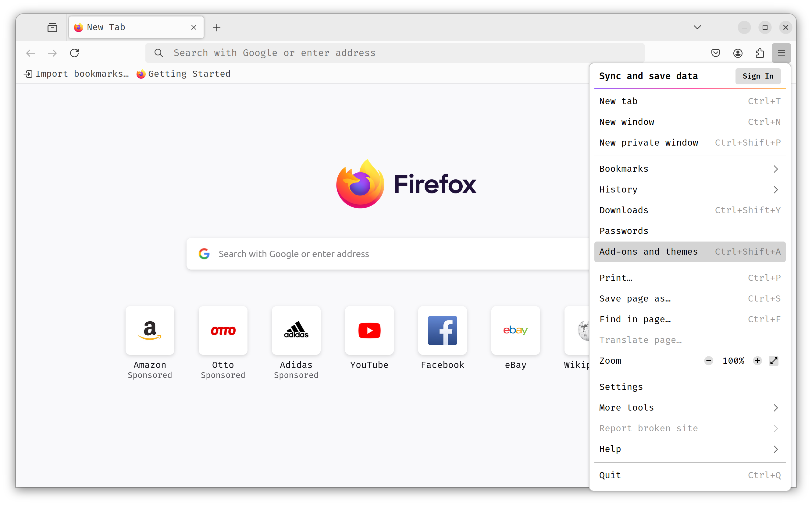This screenshot has width=812, height=505.
Task: Open the Firefox View tab list icon
Action: (52, 27)
